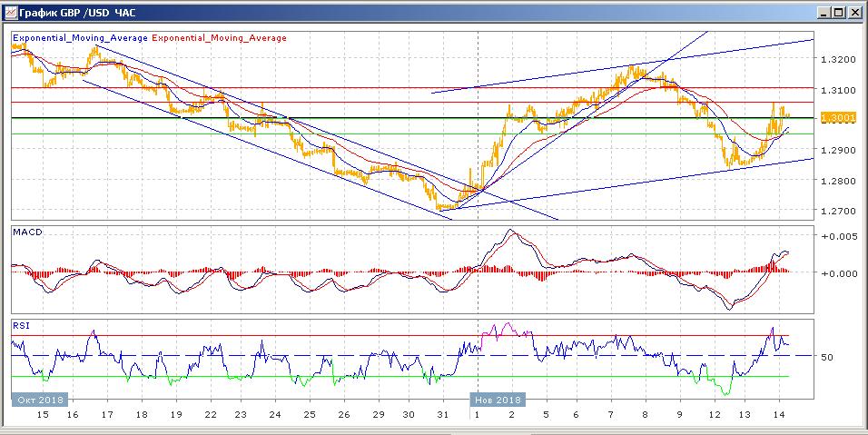
Task: Maximize the GBP/USD chart window
Action: (838, 13)
